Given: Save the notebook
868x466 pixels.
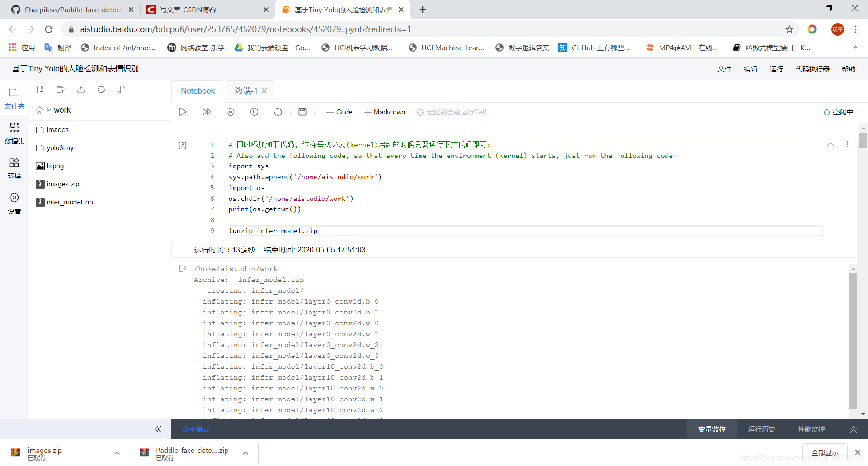Looking at the screenshot, I should coord(302,112).
